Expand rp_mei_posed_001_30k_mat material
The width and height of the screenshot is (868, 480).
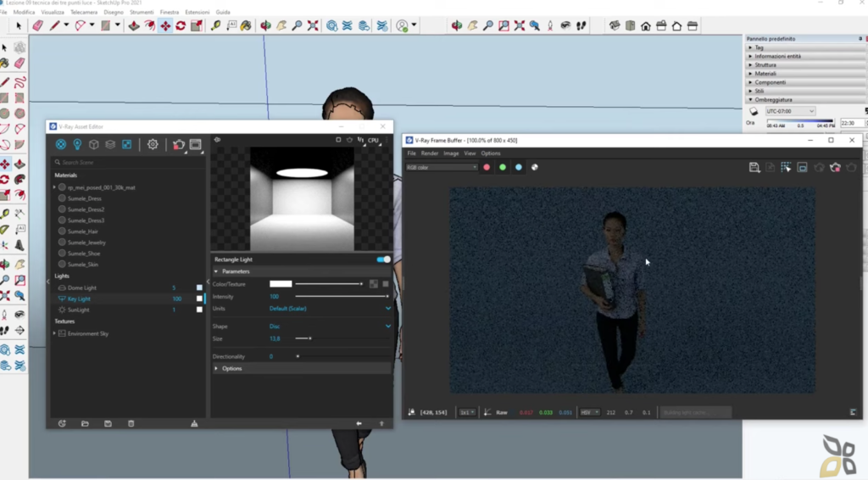54,187
